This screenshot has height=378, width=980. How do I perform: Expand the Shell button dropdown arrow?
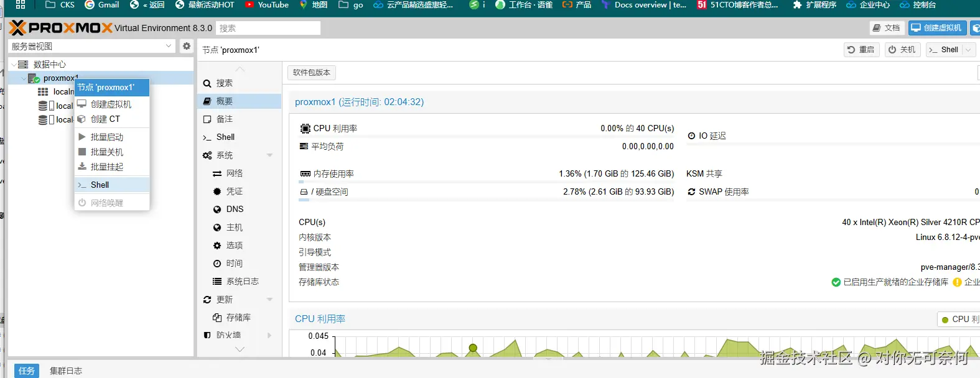coord(968,50)
